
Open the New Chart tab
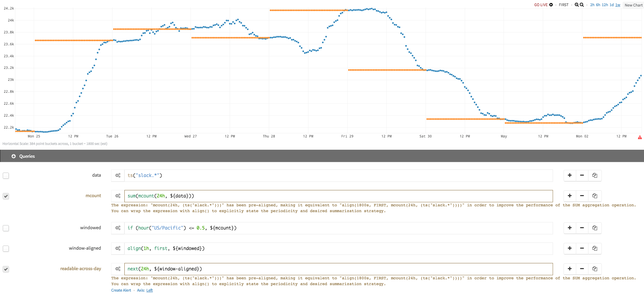coord(633,5)
